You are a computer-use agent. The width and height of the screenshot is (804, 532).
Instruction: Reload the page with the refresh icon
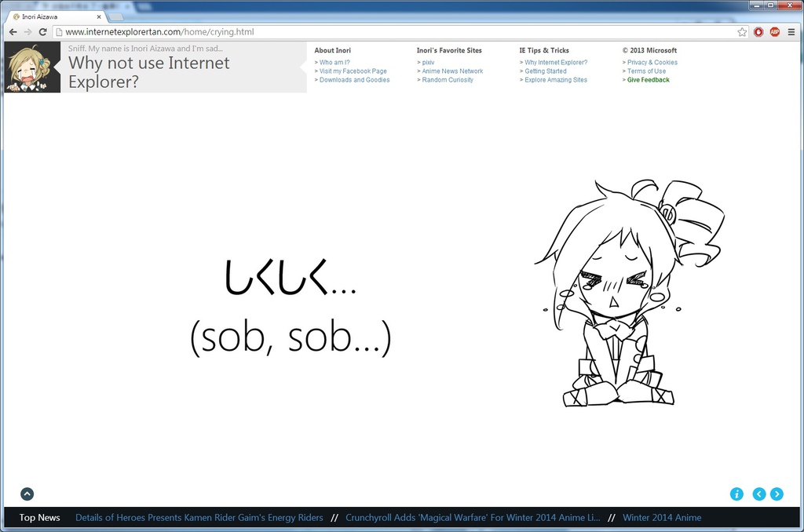[x=43, y=31]
